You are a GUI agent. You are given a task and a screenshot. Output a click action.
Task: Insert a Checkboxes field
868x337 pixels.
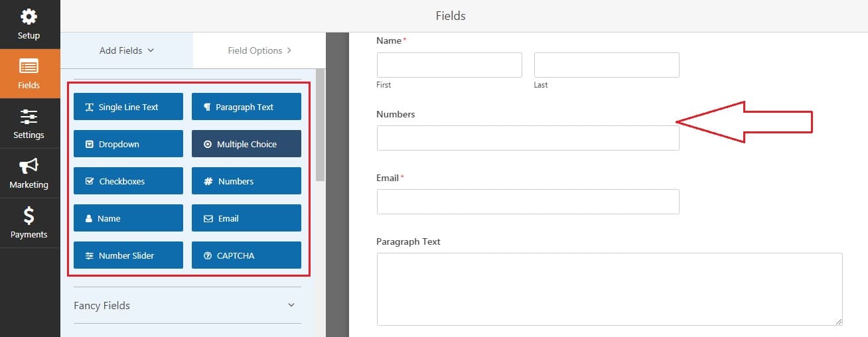coord(128,181)
